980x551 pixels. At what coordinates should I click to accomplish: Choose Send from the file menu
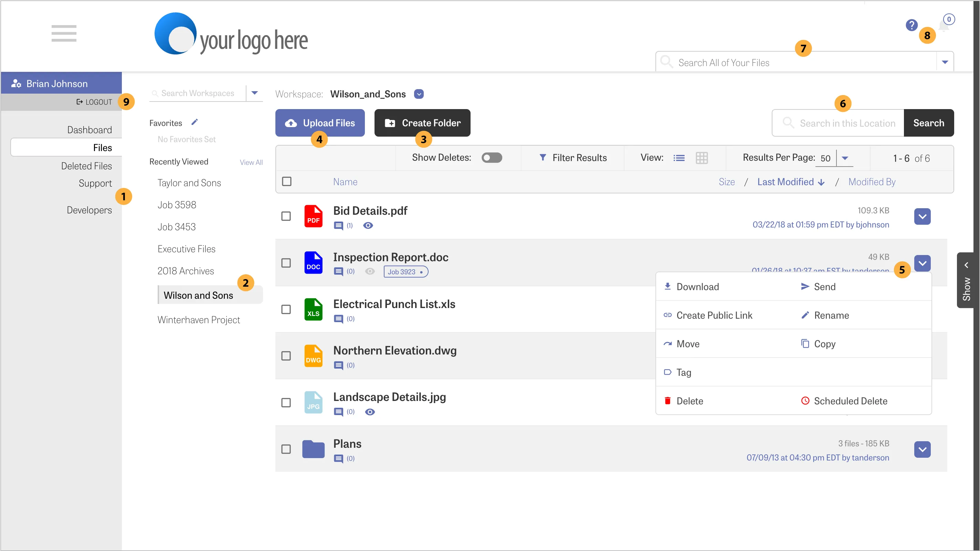(818, 287)
